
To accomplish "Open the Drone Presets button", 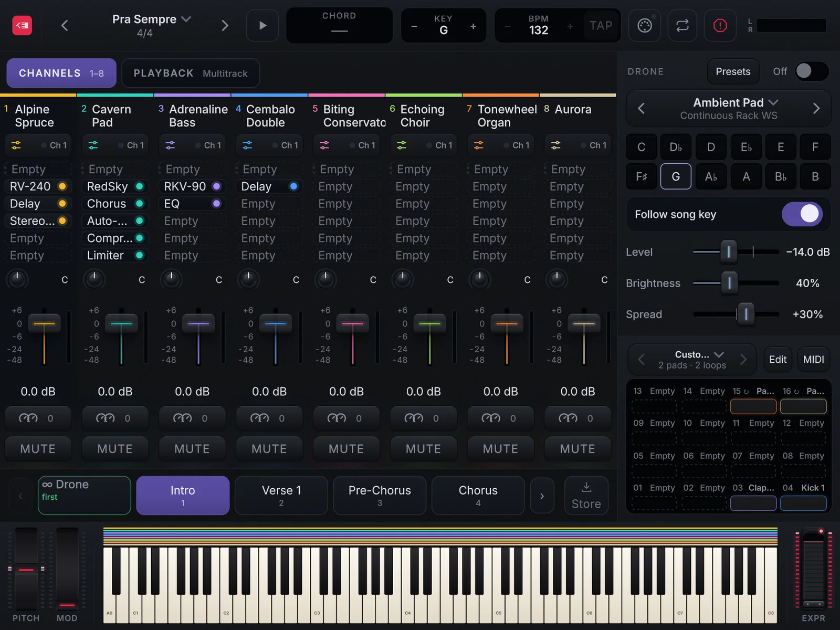I will [x=733, y=71].
